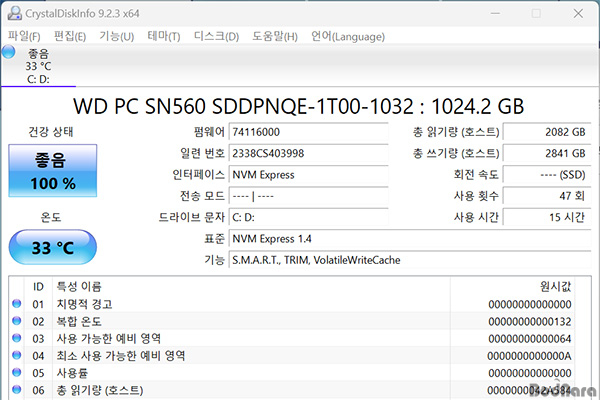
Task: Click status dot for 03 사용 가능한 예비 영역
Action: point(16,338)
